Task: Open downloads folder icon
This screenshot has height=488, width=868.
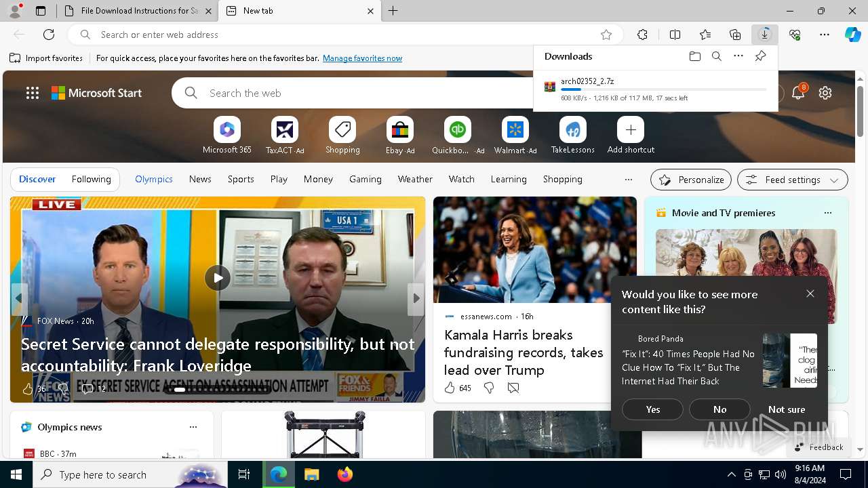Action: tap(694, 56)
